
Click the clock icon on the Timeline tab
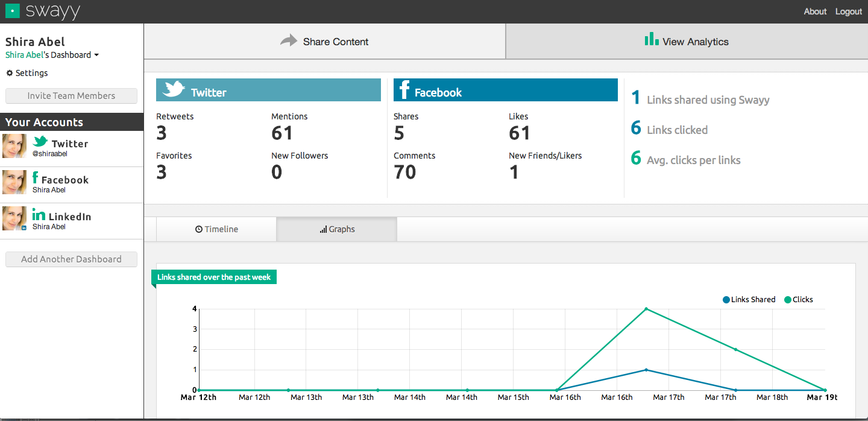click(200, 229)
